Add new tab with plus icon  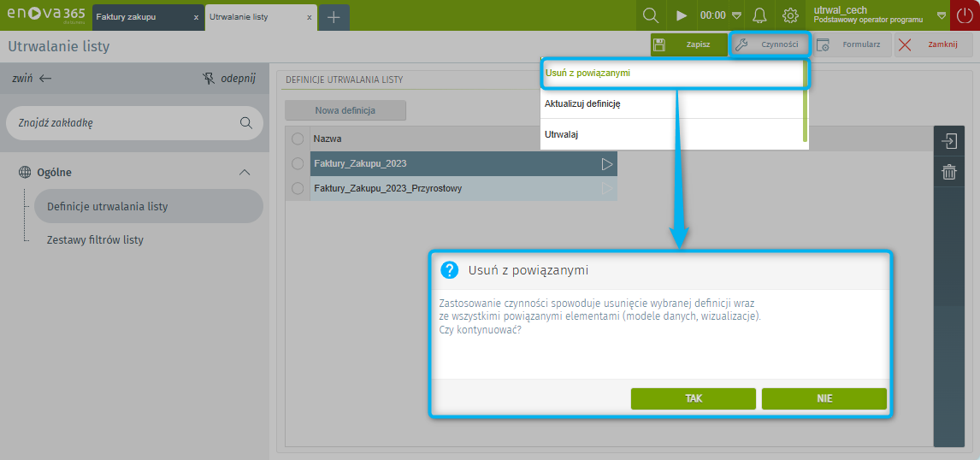[334, 17]
